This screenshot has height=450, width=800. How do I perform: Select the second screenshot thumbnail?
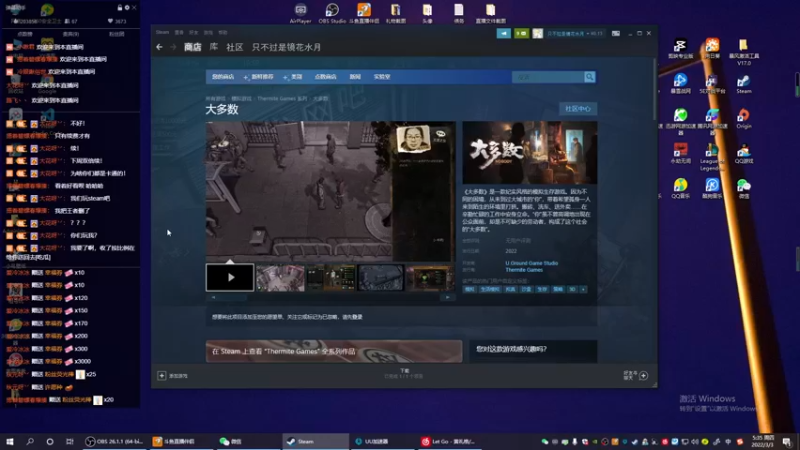[280, 278]
